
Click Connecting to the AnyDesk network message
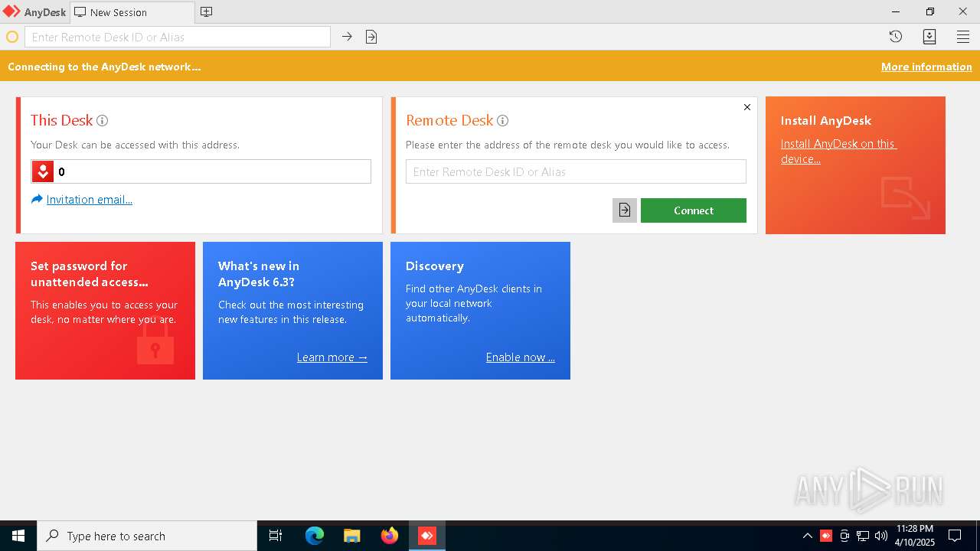click(104, 67)
